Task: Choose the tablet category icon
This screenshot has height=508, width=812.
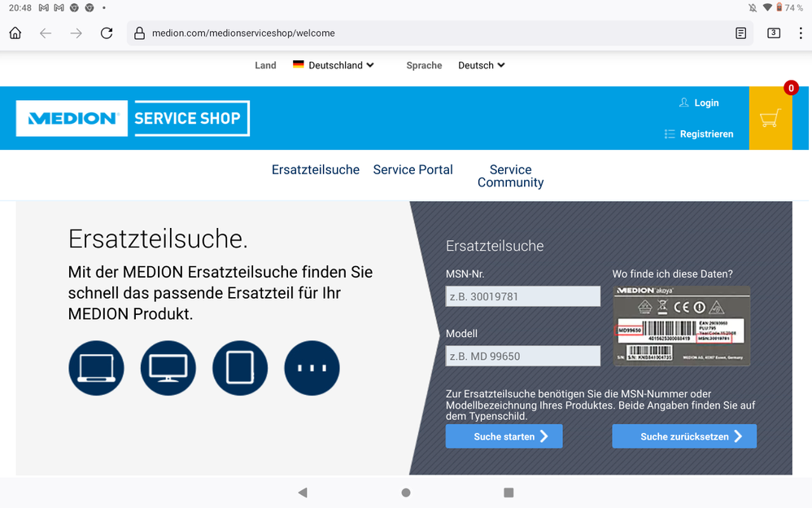Action: coord(240,368)
